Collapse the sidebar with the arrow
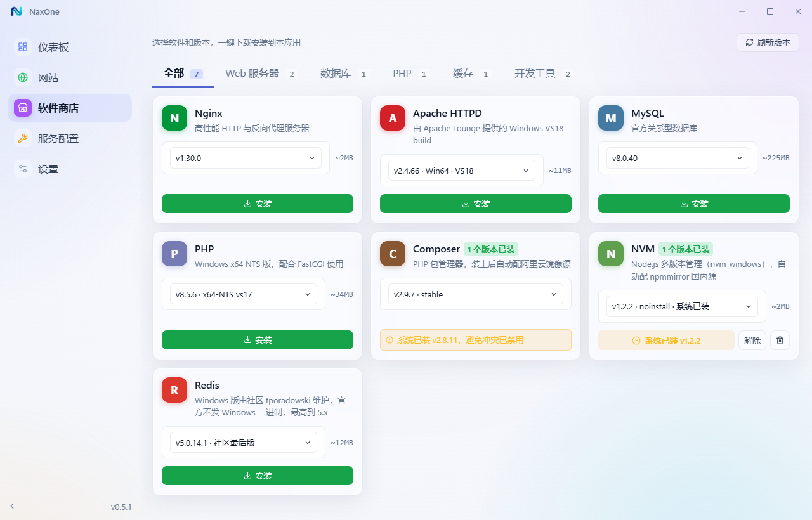Viewport: 812px width, 520px height. click(12, 506)
